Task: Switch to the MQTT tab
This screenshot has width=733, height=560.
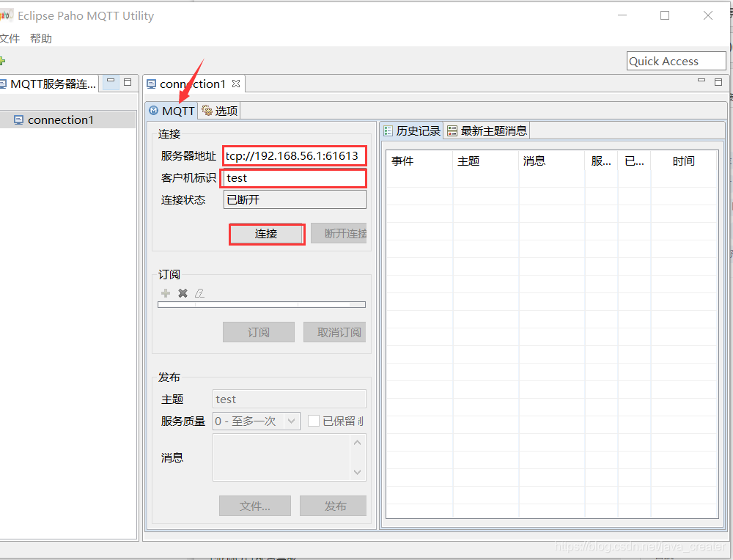Action: [172, 111]
